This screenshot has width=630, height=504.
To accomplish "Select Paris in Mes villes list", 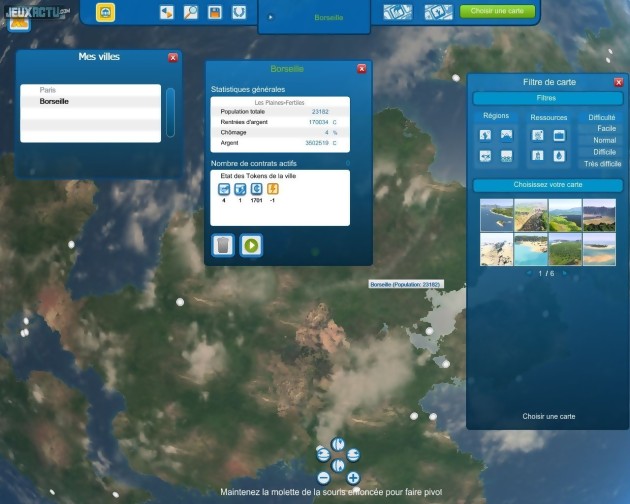I will click(48, 90).
